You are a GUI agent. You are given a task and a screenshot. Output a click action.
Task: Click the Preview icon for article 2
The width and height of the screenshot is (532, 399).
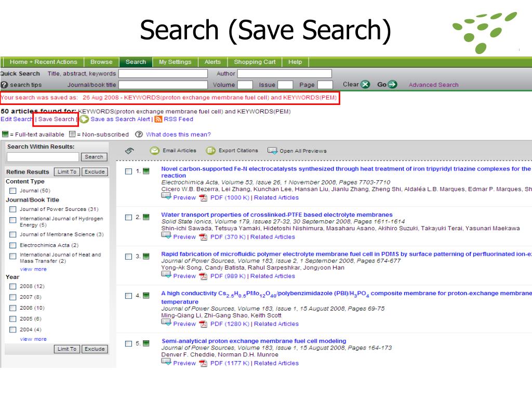coord(166,235)
